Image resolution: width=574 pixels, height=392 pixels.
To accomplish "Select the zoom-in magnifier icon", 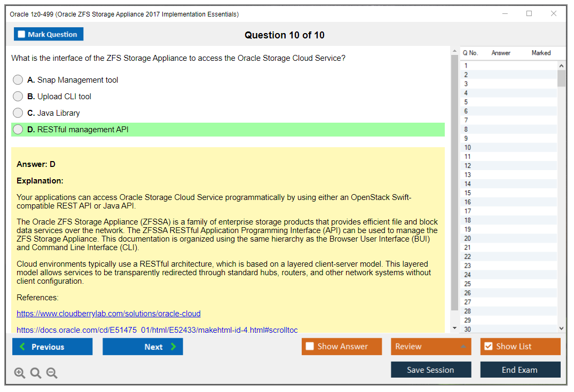I will point(20,373).
